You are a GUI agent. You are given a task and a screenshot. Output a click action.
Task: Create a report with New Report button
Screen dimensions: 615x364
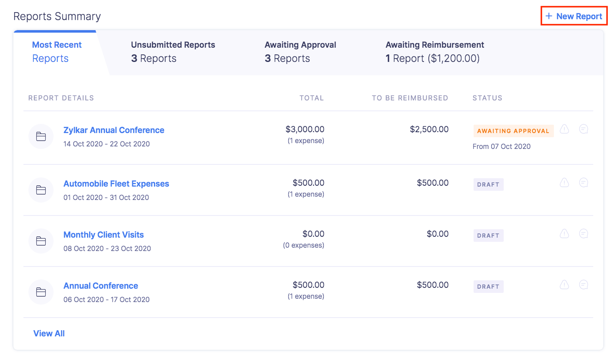coord(574,16)
